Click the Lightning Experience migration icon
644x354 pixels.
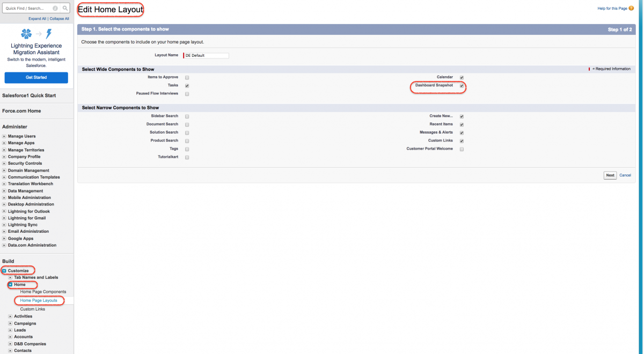tap(36, 34)
